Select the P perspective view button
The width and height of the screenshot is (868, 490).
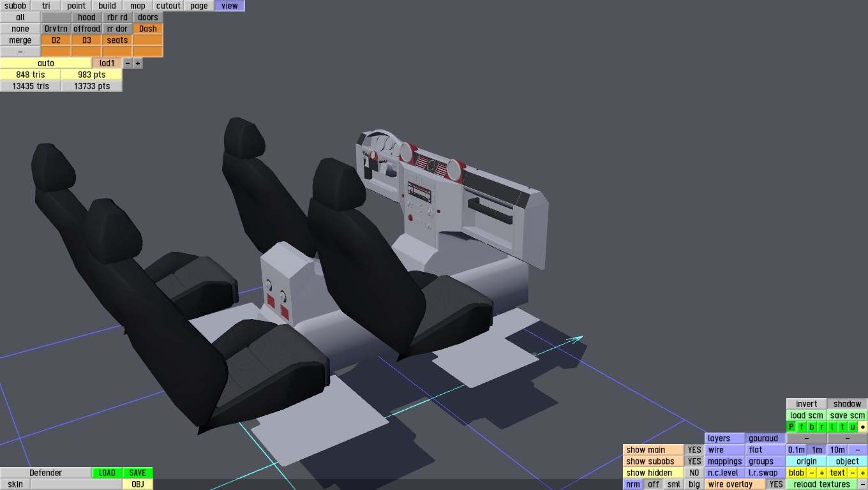(x=791, y=427)
